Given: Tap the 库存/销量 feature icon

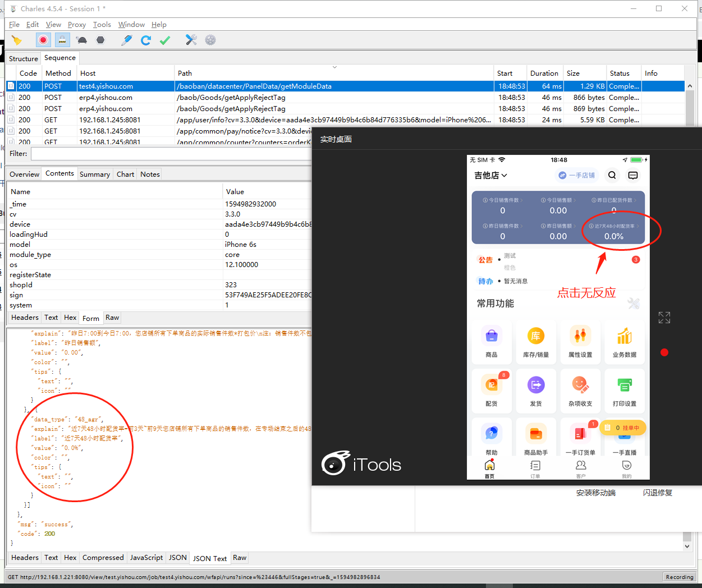Looking at the screenshot, I should [x=536, y=341].
